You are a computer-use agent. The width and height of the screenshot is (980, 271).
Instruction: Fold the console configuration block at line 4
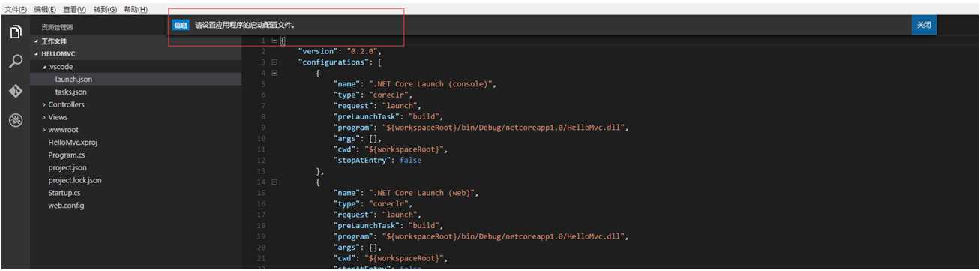click(274, 73)
